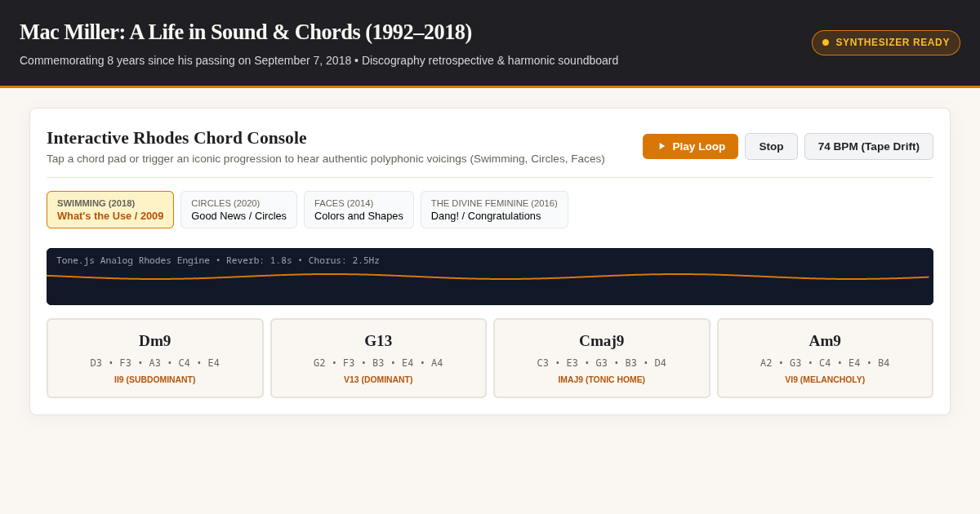This screenshot has height=514, width=980.
Task: Trigger the G13 chord pad
Action: click(x=378, y=358)
